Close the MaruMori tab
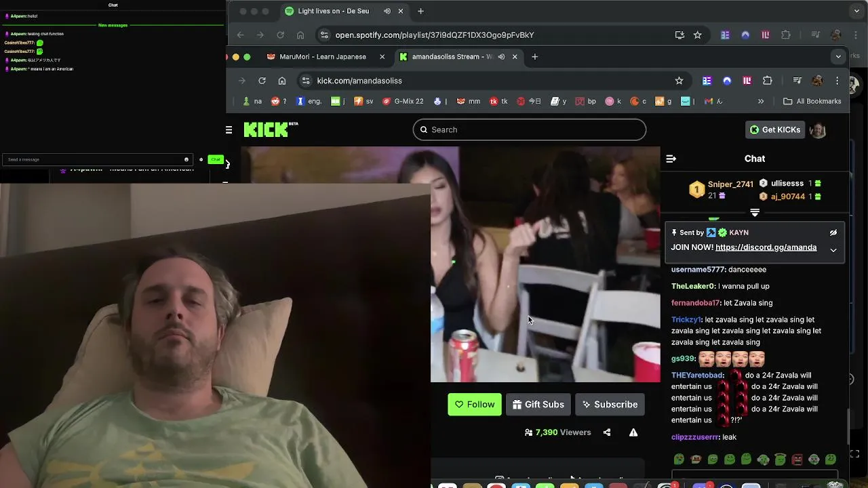 pyautogui.click(x=382, y=57)
